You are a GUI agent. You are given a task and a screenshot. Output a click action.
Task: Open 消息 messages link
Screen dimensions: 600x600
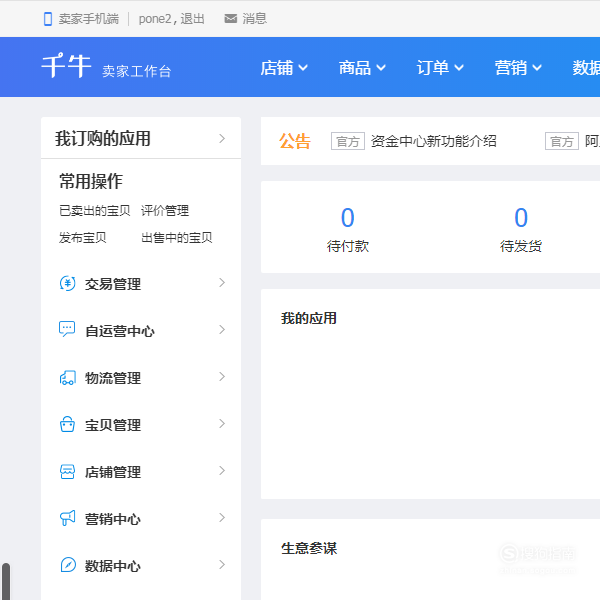pos(254,18)
